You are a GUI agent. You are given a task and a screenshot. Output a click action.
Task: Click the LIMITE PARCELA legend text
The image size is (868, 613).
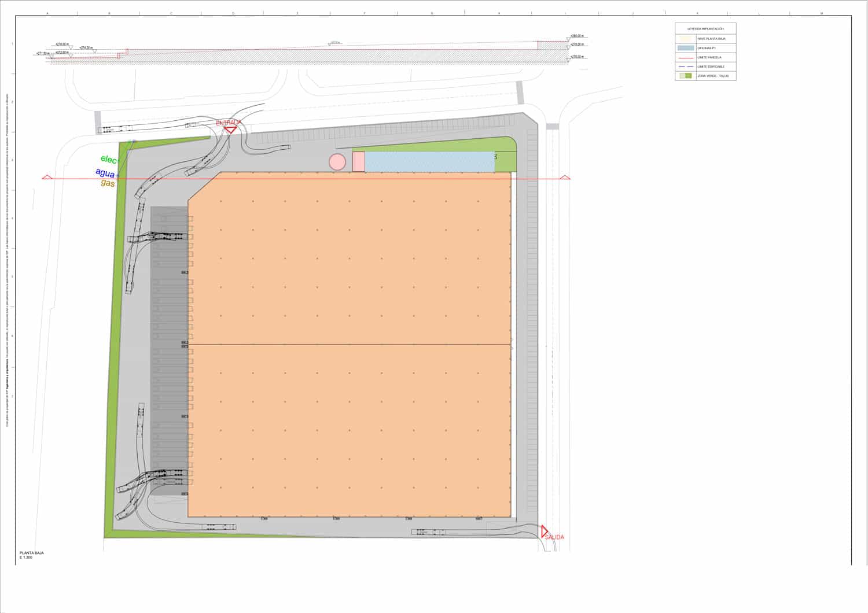pos(709,57)
